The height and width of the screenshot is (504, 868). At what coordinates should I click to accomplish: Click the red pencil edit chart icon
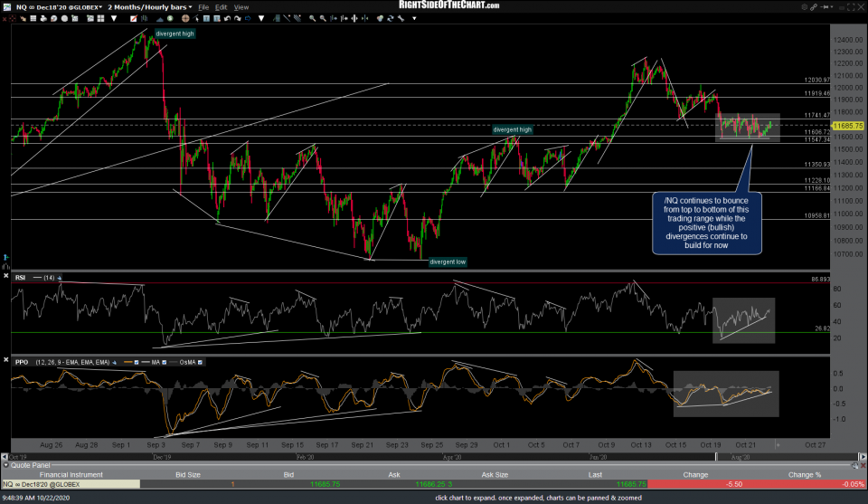(134, 18)
